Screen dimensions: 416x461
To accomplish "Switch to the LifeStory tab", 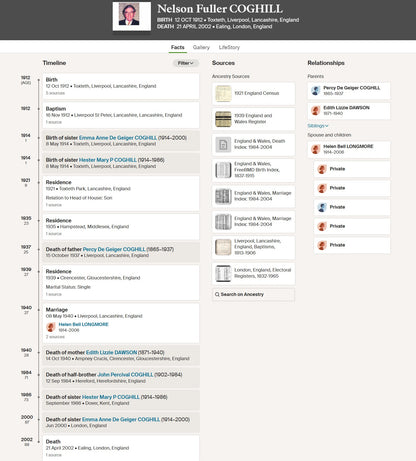I will click(229, 47).
